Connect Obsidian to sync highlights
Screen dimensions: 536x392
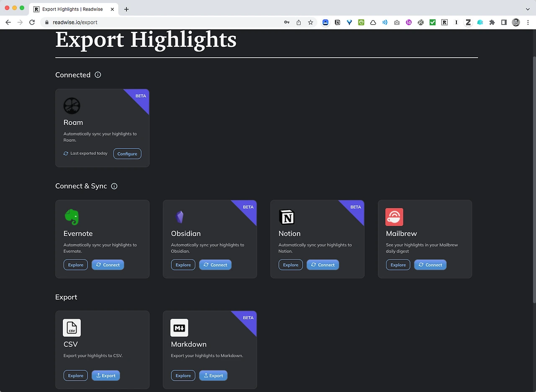point(216,265)
